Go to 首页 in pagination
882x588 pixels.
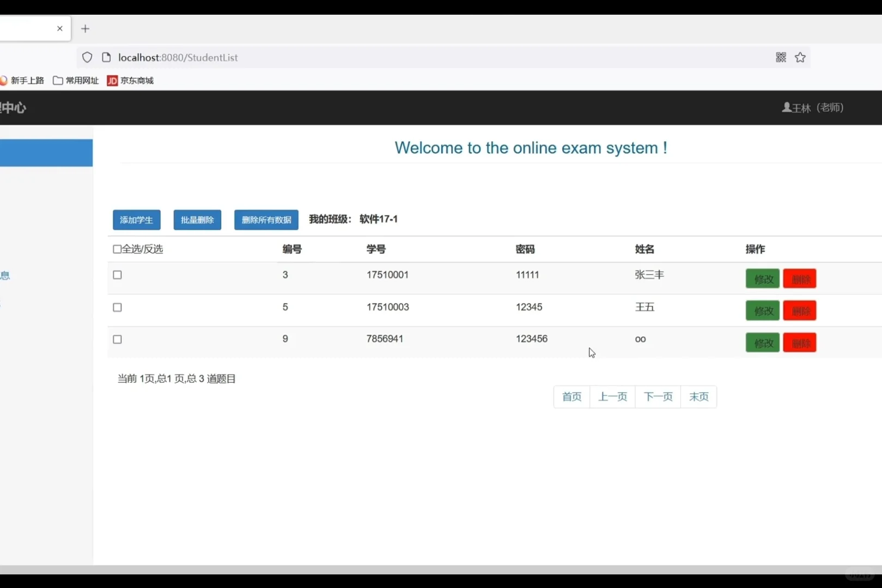pos(572,397)
